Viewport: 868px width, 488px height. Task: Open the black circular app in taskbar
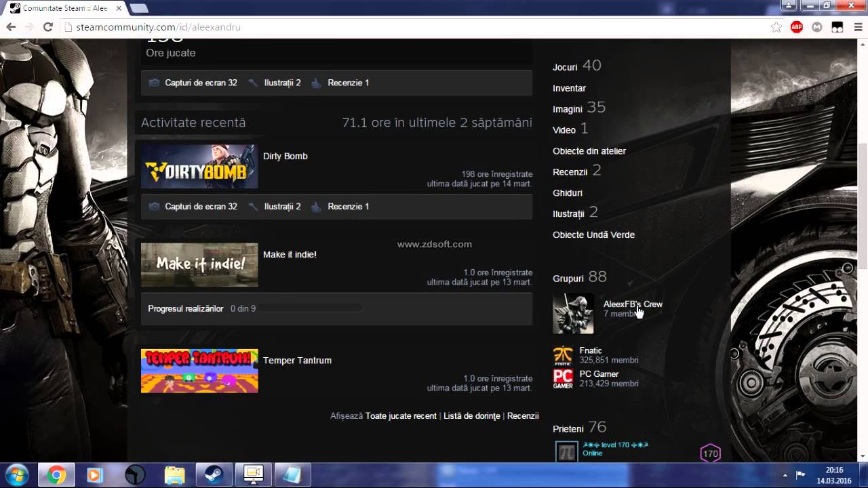(135, 475)
